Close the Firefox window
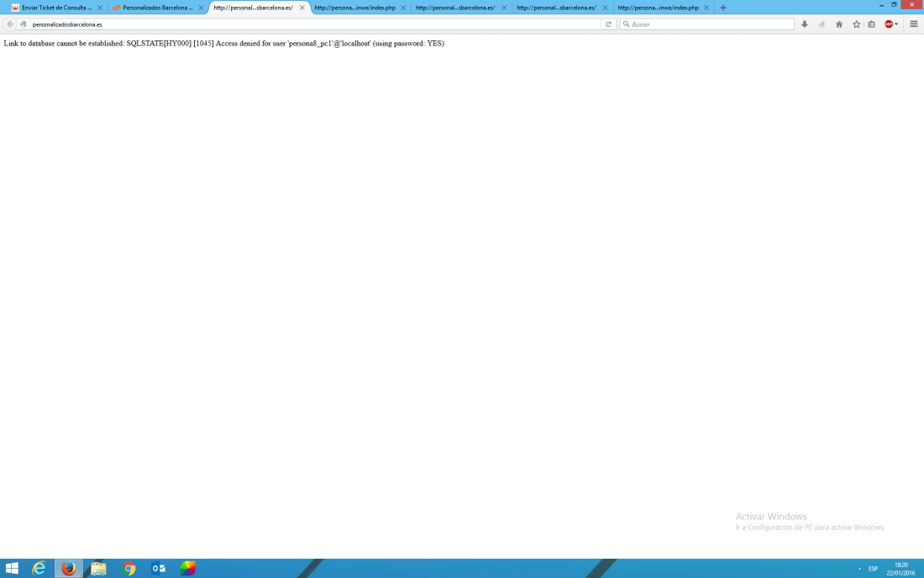 click(912, 5)
